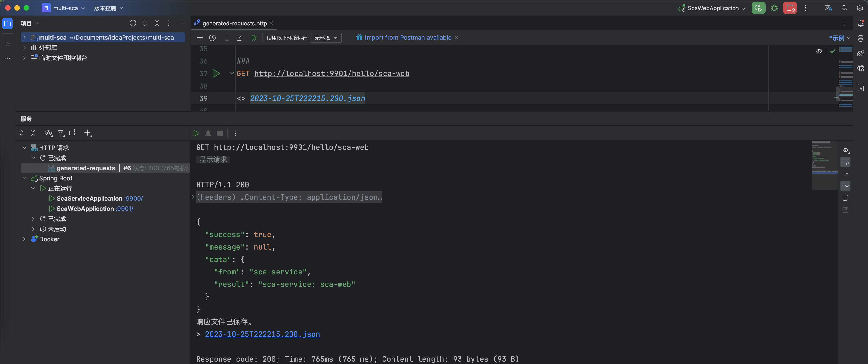The image size is (868, 364).
Task: Open Notifications bell icon
Action: (861, 24)
